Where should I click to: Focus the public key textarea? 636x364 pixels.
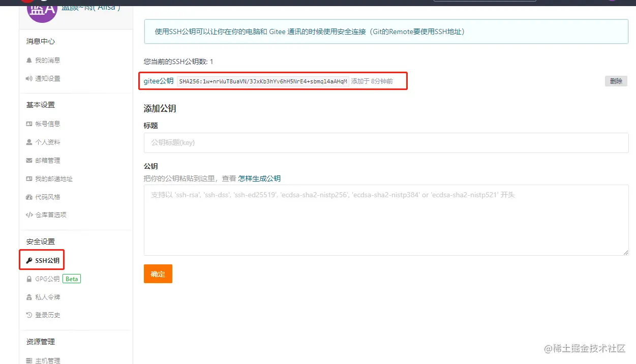click(386, 220)
